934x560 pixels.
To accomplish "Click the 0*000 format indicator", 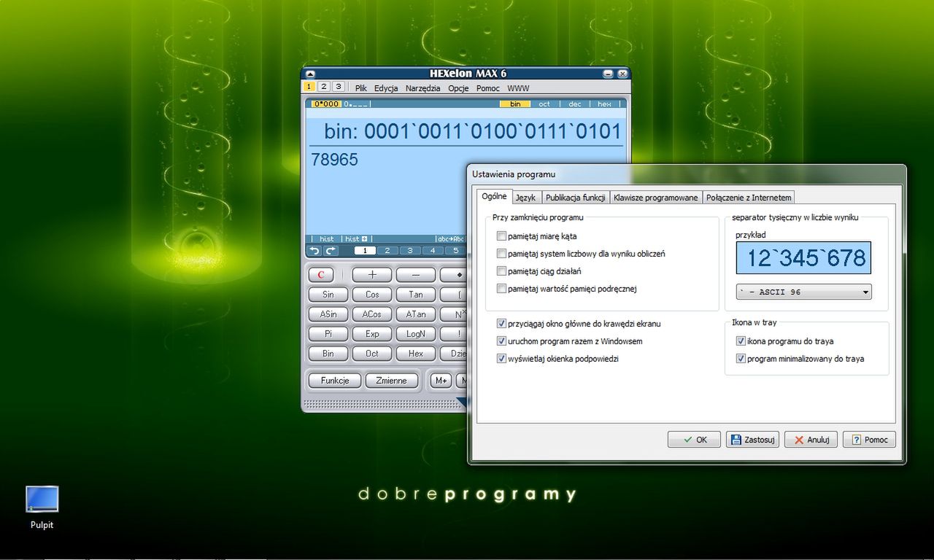I will 326,104.
